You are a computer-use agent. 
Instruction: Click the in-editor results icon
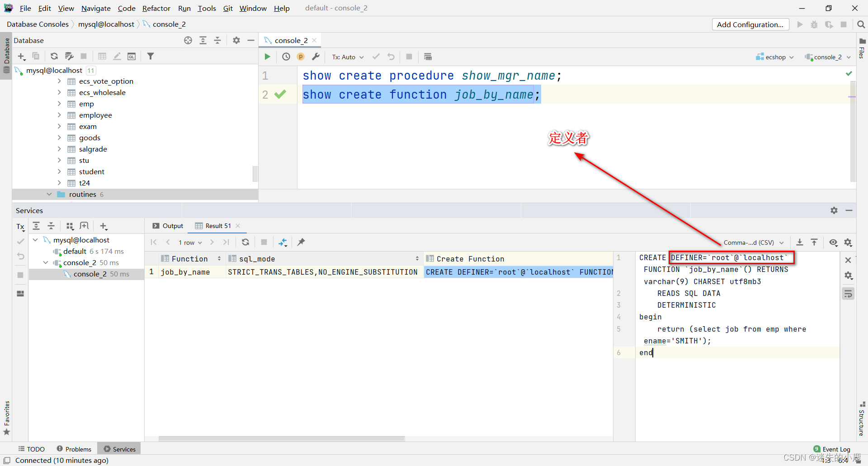pos(428,57)
